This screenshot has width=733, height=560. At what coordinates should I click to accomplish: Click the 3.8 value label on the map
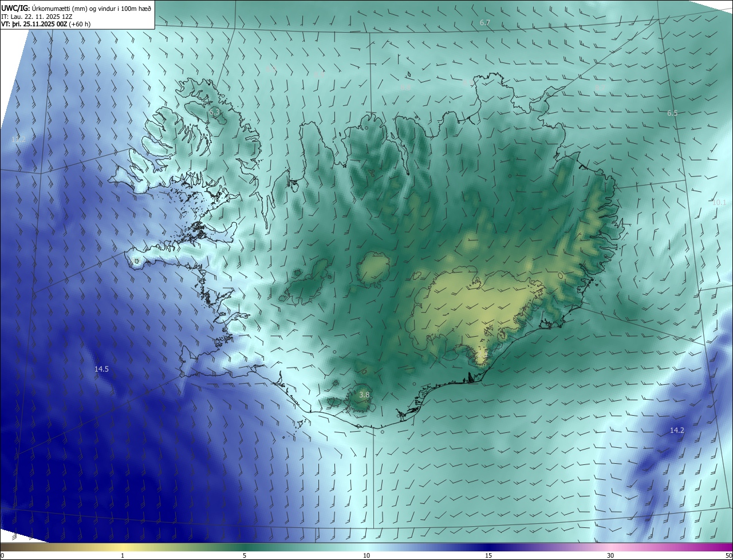(x=364, y=395)
